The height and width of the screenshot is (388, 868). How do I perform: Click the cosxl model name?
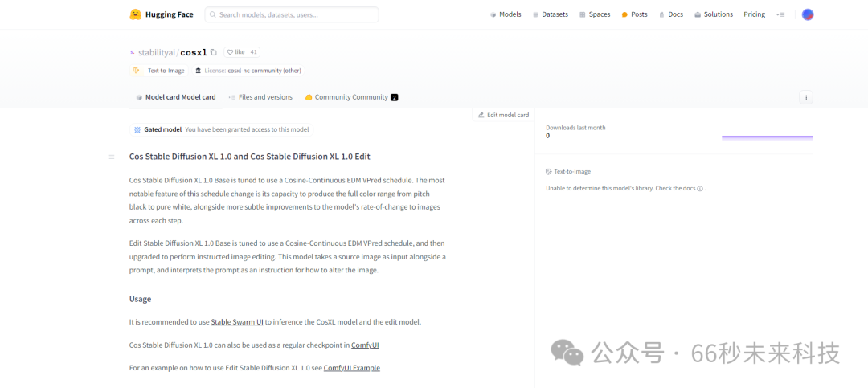pos(194,52)
